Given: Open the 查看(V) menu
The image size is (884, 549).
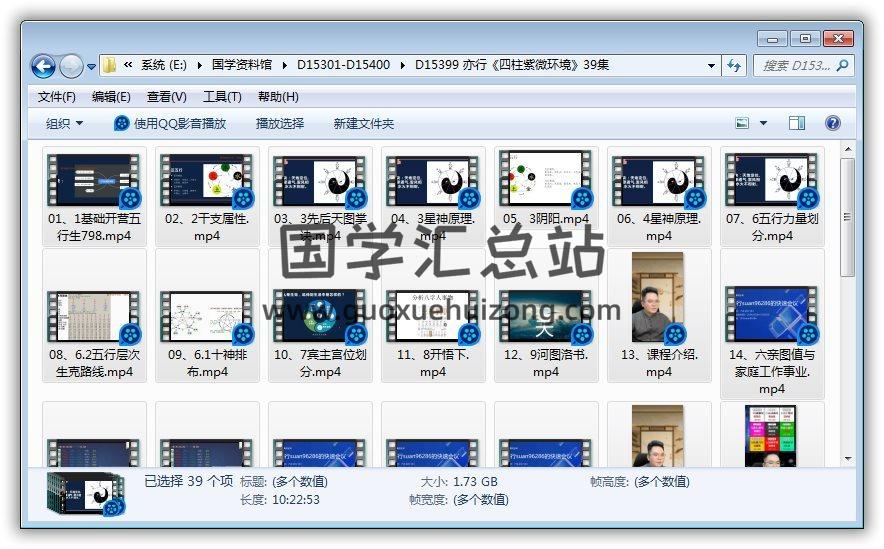Looking at the screenshot, I should (166, 97).
